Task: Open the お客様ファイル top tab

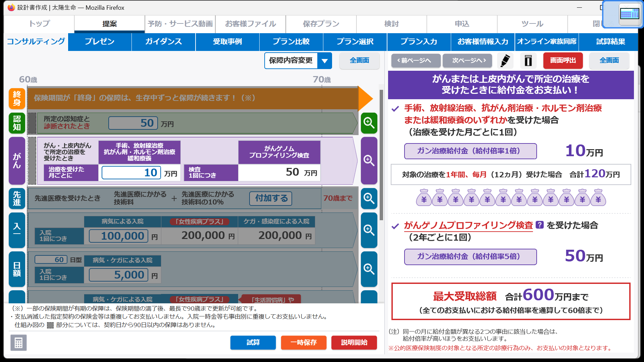Action: (x=250, y=24)
